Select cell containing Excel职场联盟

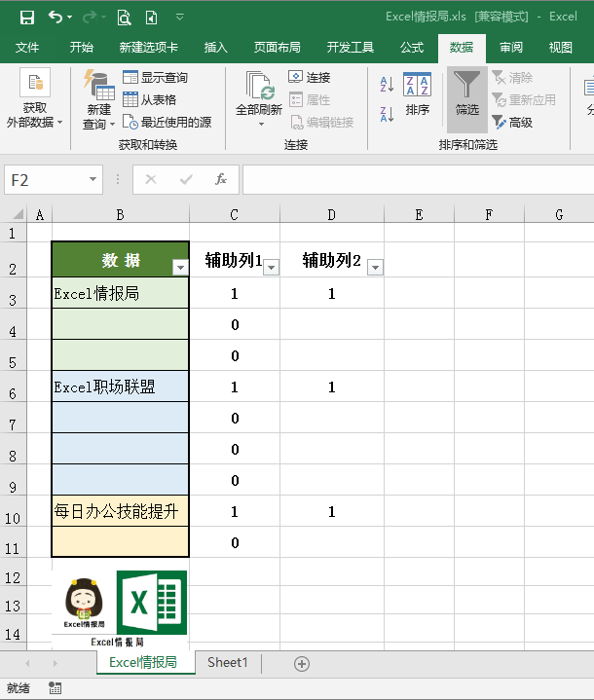coord(120,387)
